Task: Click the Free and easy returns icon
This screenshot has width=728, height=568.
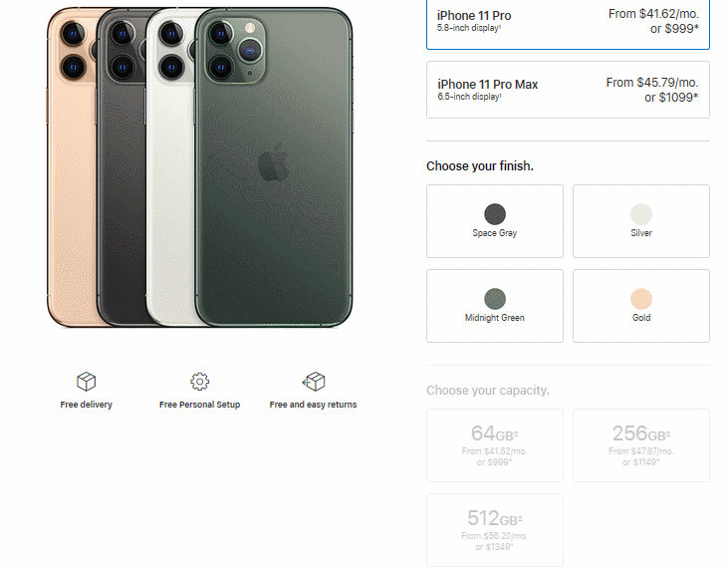Action: 314,382
